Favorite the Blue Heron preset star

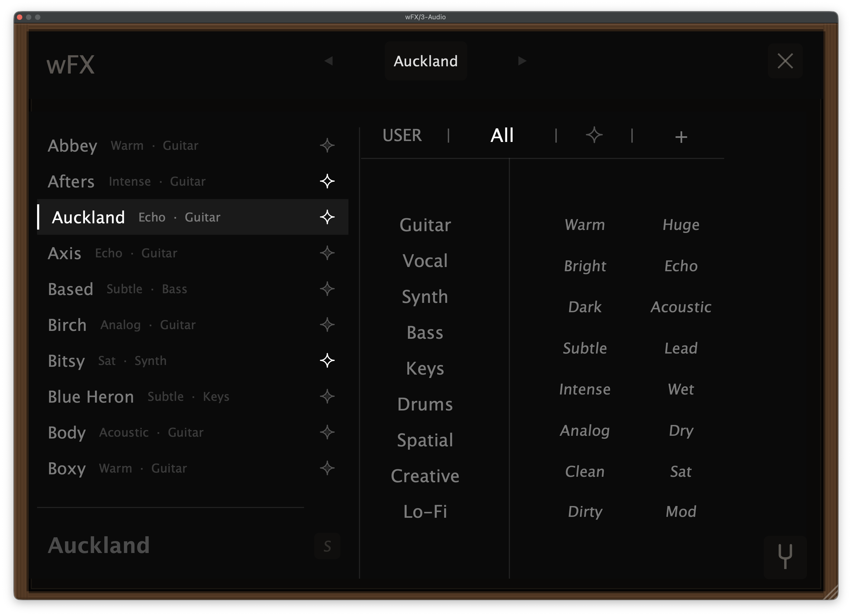[327, 396]
